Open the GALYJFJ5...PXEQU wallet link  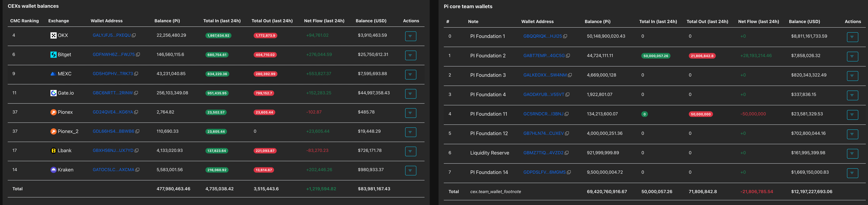(x=111, y=35)
